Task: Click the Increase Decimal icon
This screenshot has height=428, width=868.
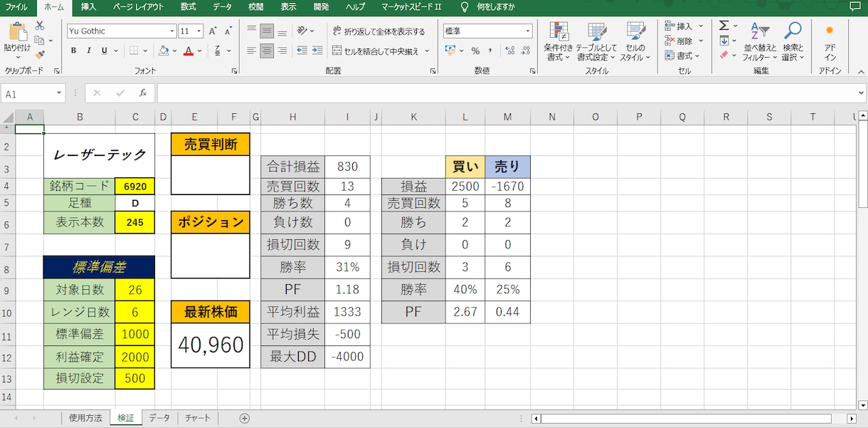Action: click(x=509, y=51)
